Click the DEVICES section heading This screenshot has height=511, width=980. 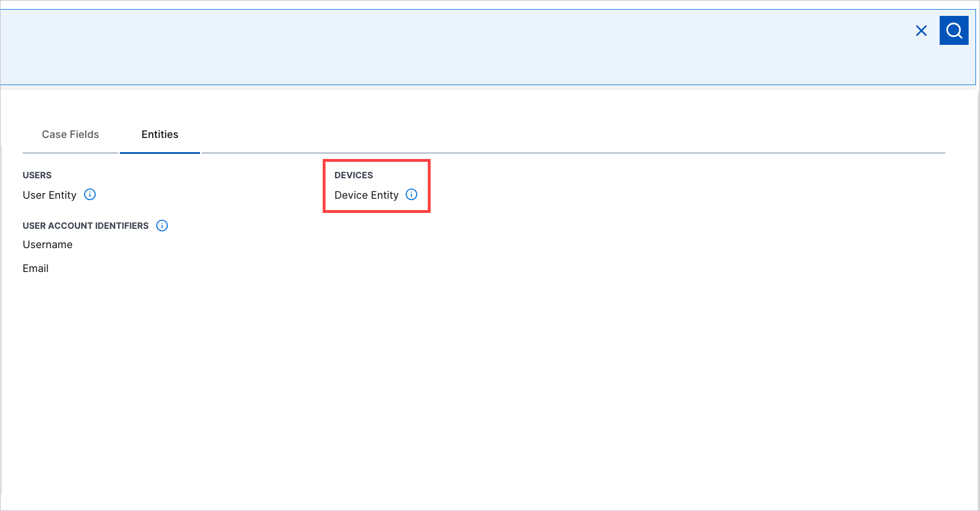pos(353,175)
